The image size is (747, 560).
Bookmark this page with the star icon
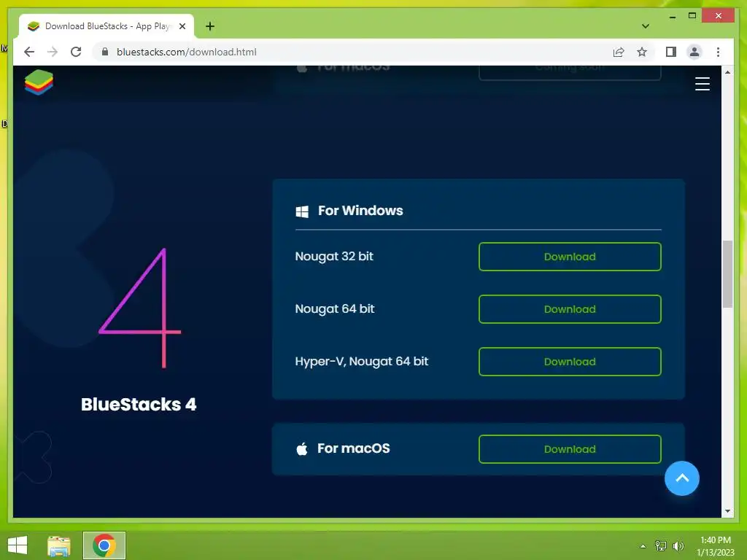tap(642, 52)
